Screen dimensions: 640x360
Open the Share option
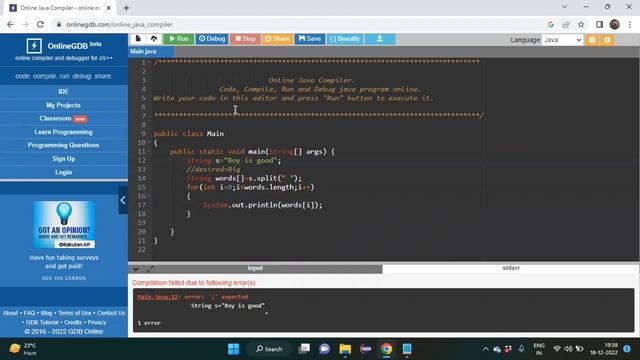pos(277,39)
